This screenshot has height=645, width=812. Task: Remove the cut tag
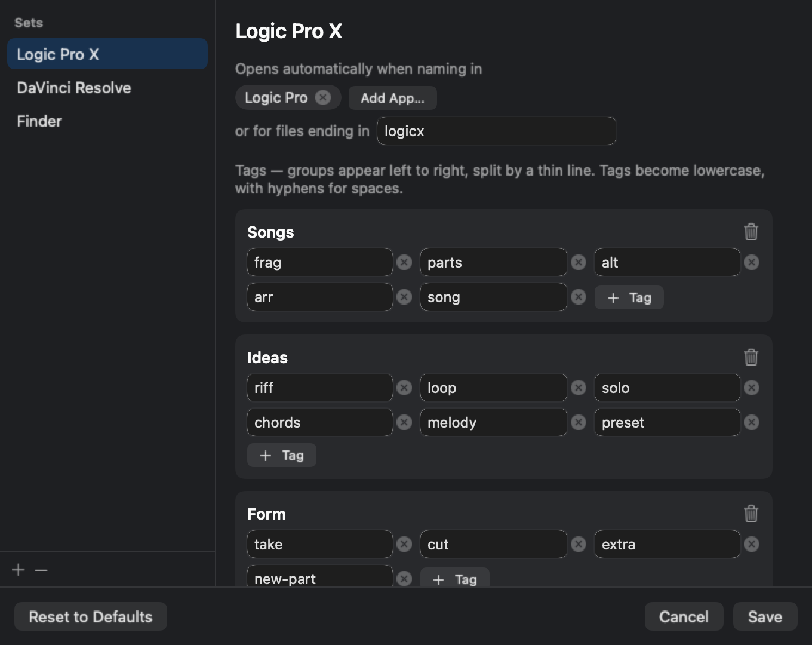point(578,544)
